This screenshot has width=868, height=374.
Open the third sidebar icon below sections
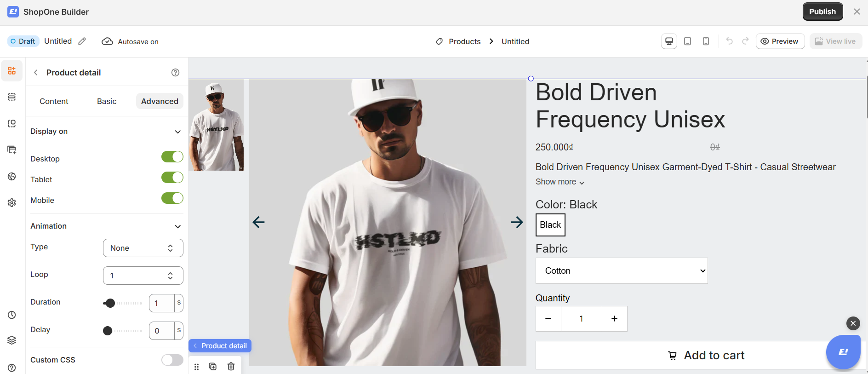12,123
